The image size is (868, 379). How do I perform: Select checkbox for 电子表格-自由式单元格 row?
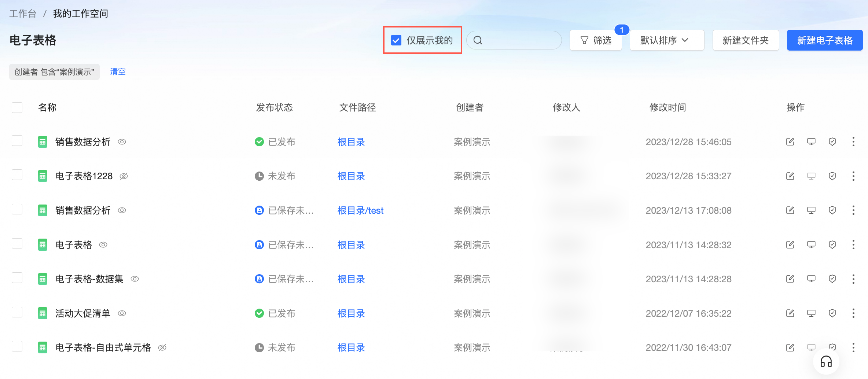coord(17,346)
